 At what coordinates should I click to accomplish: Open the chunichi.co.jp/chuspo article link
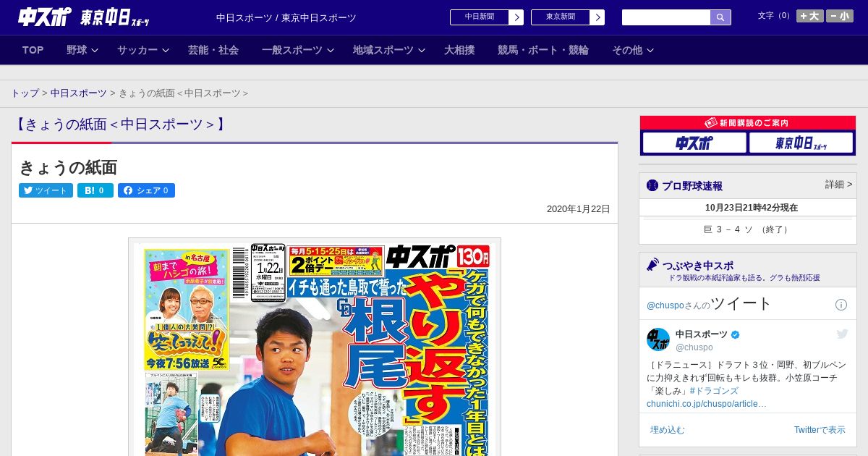tap(707, 403)
